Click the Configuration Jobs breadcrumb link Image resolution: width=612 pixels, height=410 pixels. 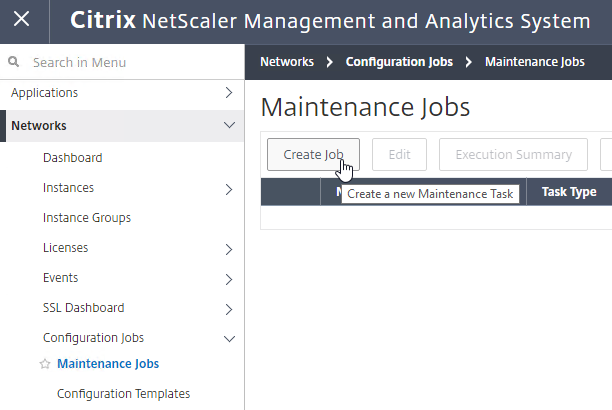click(399, 62)
